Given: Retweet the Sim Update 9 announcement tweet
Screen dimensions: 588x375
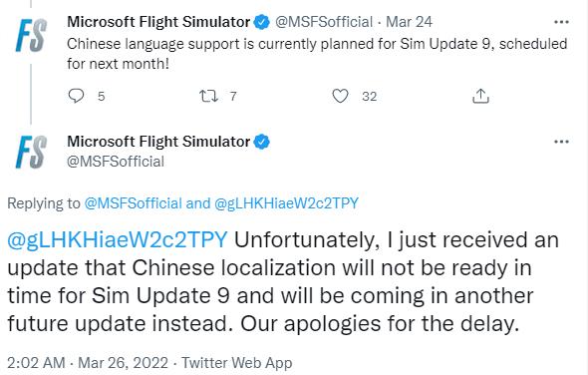Looking at the screenshot, I should point(208,96).
